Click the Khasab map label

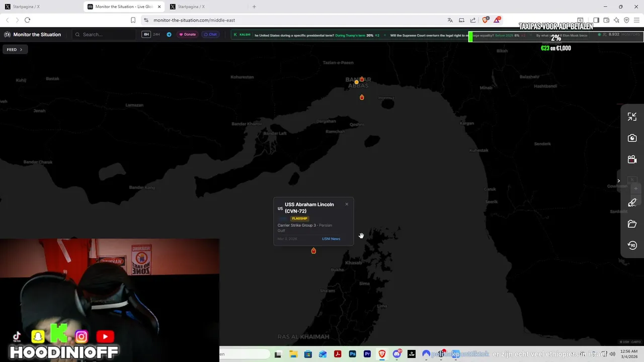coord(354,263)
